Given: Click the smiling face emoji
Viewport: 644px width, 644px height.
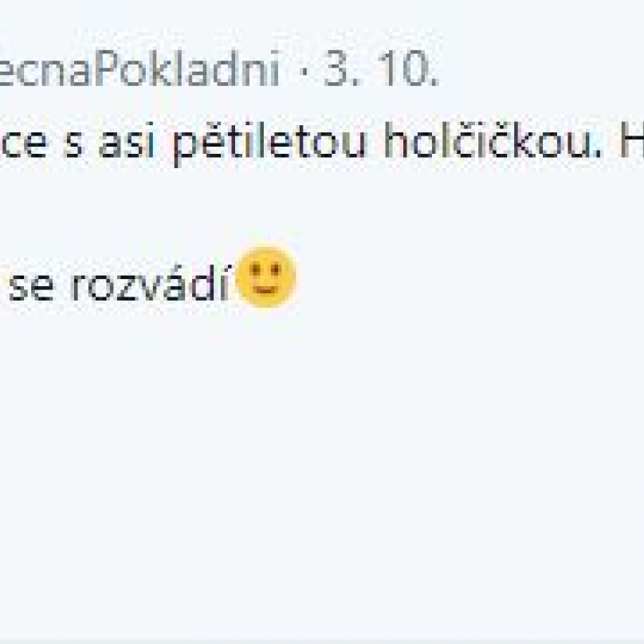Looking at the screenshot, I should click(x=266, y=277).
